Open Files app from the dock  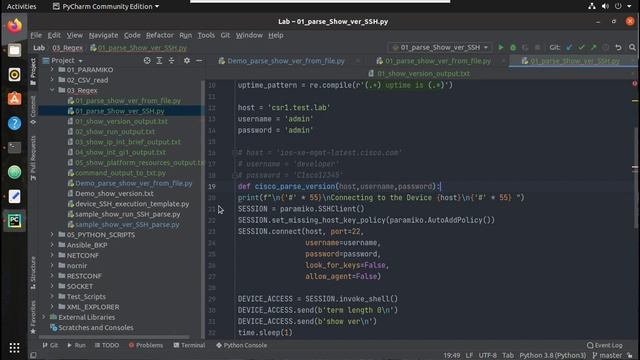pyautogui.click(x=14, y=50)
